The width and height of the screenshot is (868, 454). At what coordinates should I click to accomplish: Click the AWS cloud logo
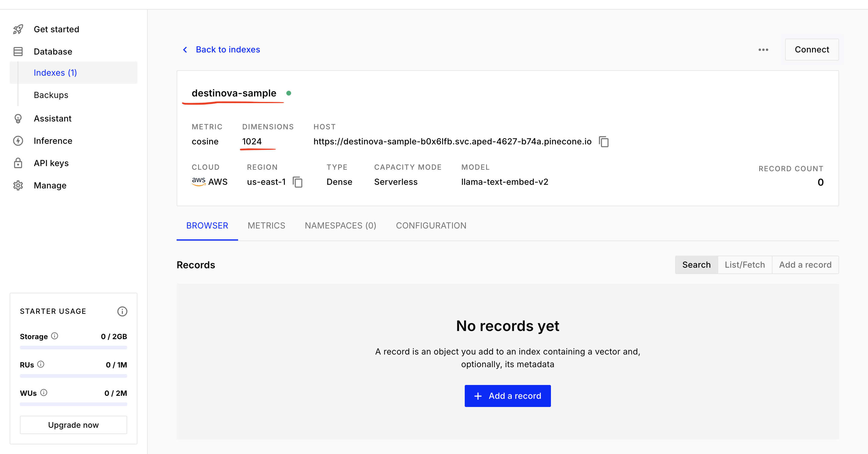coord(199,182)
